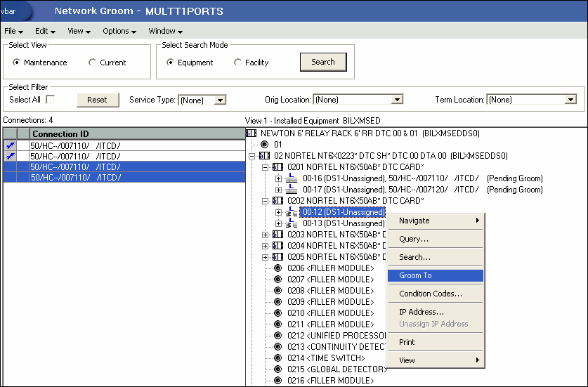588x387 pixels.
Task: Open the Service Type dropdown
Action: coord(220,100)
